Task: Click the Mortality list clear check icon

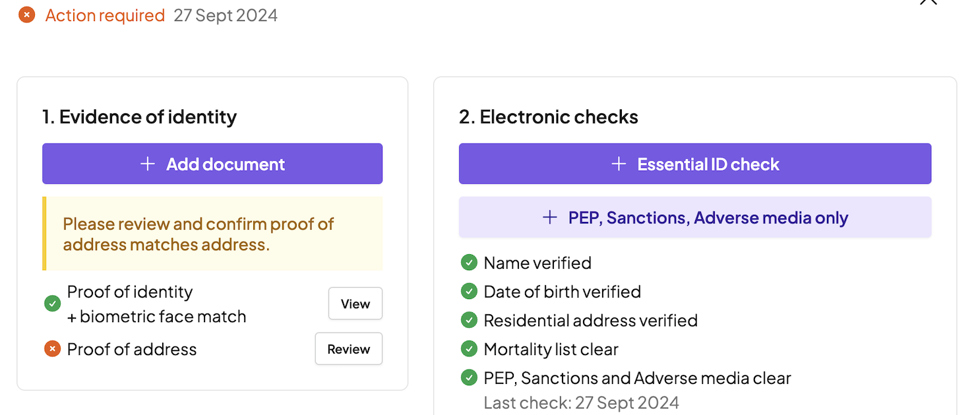Action: [469, 349]
